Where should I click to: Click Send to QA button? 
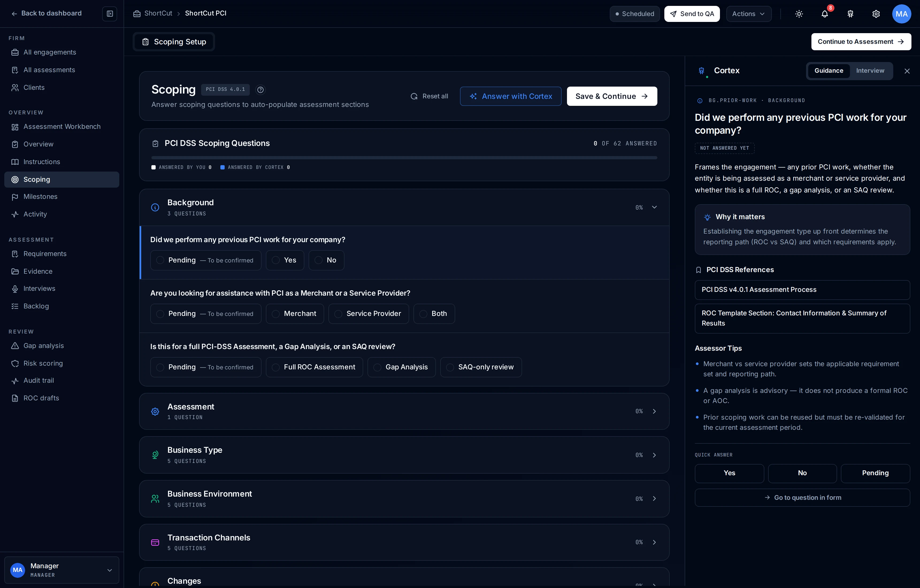pos(692,14)
